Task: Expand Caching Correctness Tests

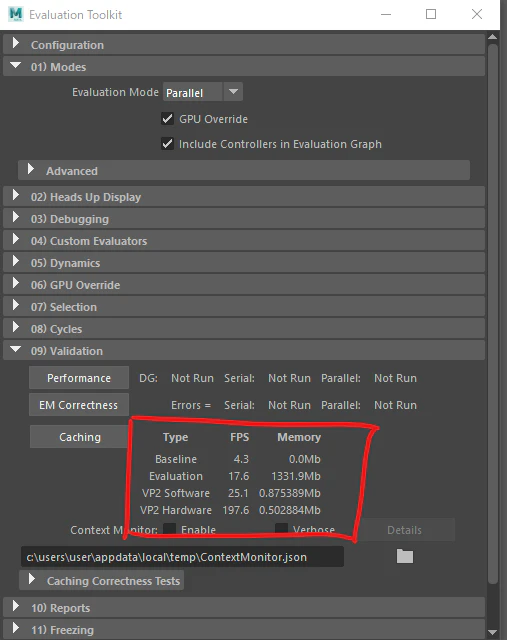Action: click(x=101, y=580)
